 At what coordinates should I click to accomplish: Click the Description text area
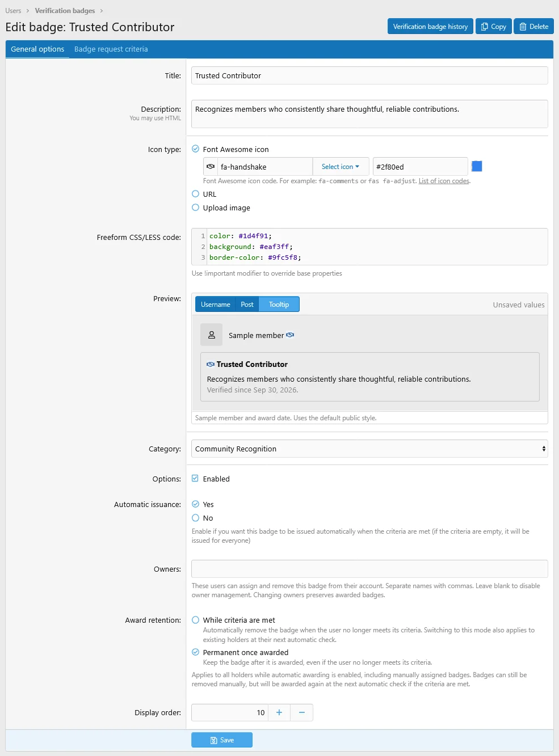point(369,114)
